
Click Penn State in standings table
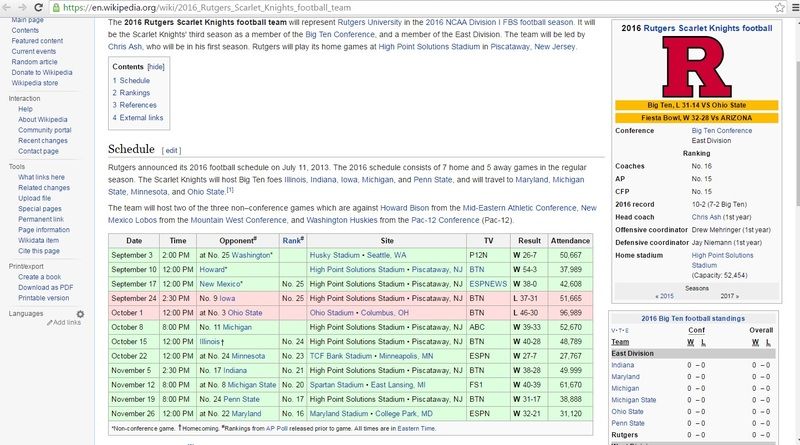(x=628, y=424)
